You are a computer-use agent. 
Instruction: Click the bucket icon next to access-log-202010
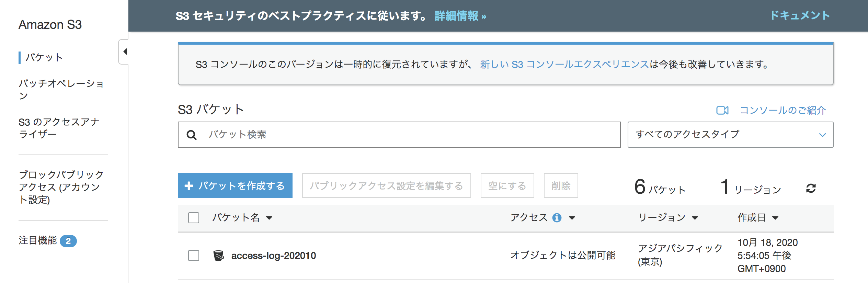tap(218, 256)
